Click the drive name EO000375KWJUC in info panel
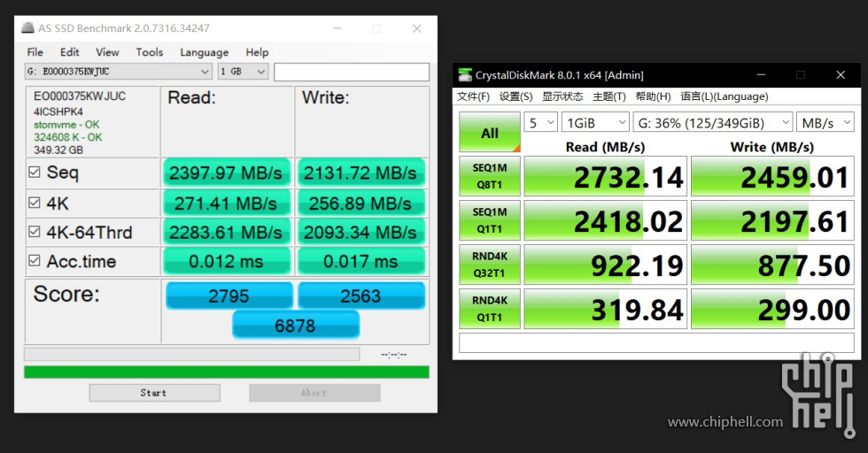Screen dimensions: 868x453 coord(80,96)
